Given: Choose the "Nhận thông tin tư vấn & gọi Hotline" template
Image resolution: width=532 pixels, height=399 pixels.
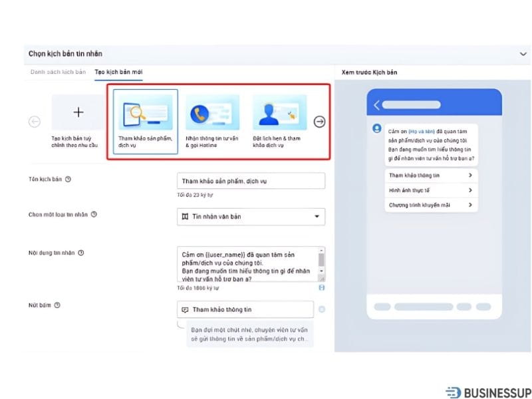Looking at the screenshot, I should [x=212, y=113].
